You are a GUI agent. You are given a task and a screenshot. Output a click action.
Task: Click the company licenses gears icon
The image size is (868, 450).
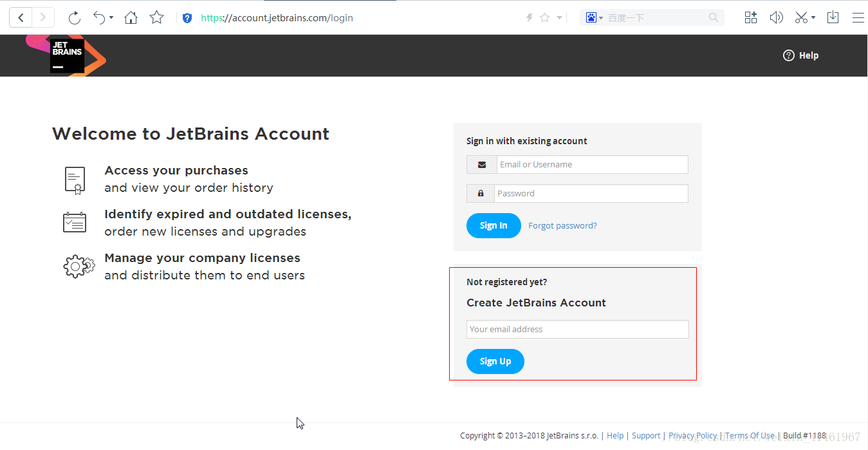tap(78, 266)
